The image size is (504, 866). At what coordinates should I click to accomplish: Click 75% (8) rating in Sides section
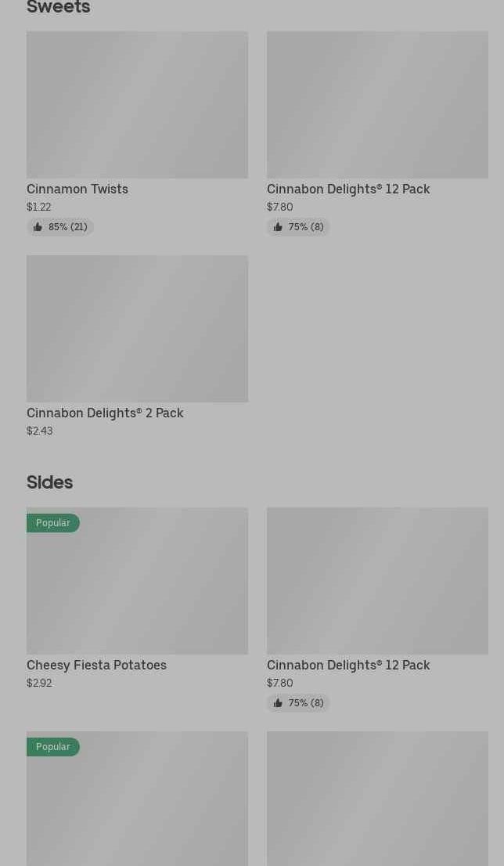(x=306, y=703)
